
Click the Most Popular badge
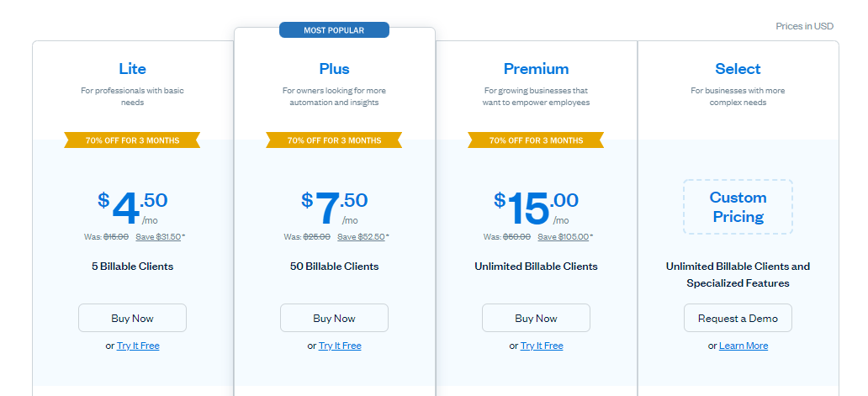334,30
